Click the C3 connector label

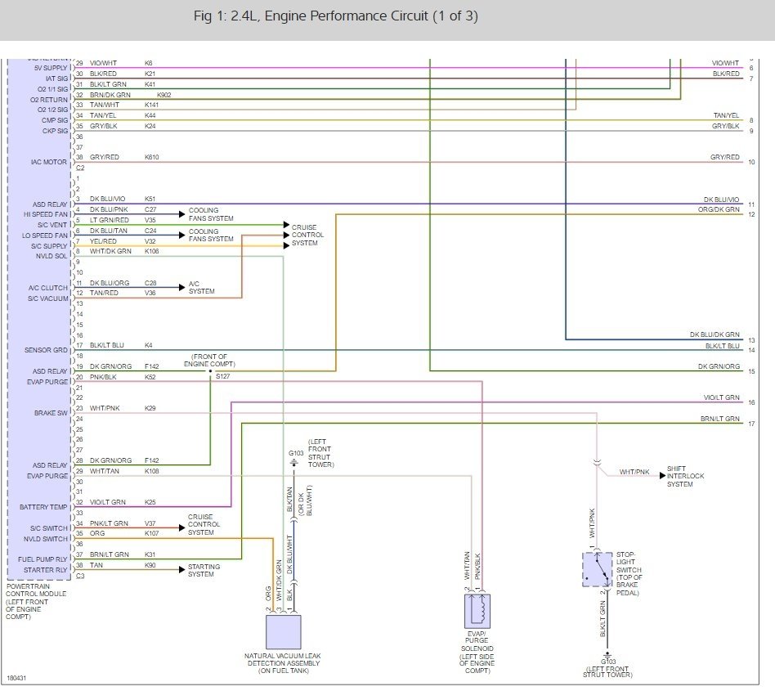coord(80,576)
